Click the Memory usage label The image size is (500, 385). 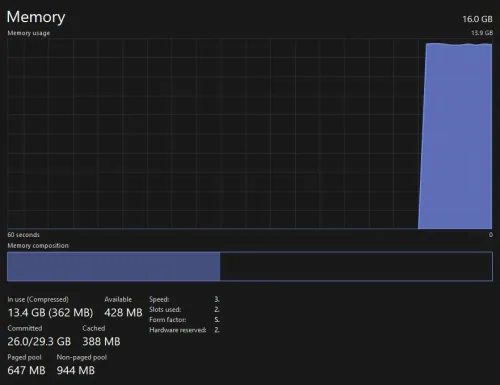[x=29, y=33]
